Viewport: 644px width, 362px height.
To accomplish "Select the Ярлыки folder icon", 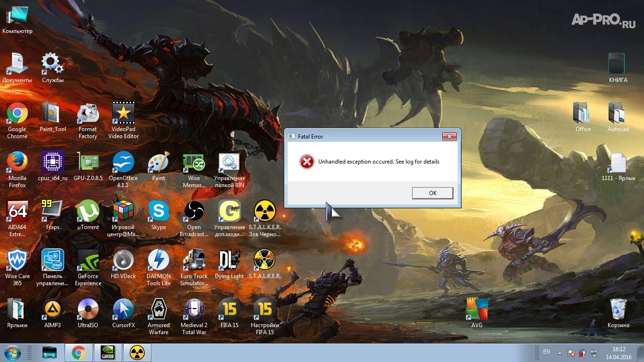I will [17, 314].
